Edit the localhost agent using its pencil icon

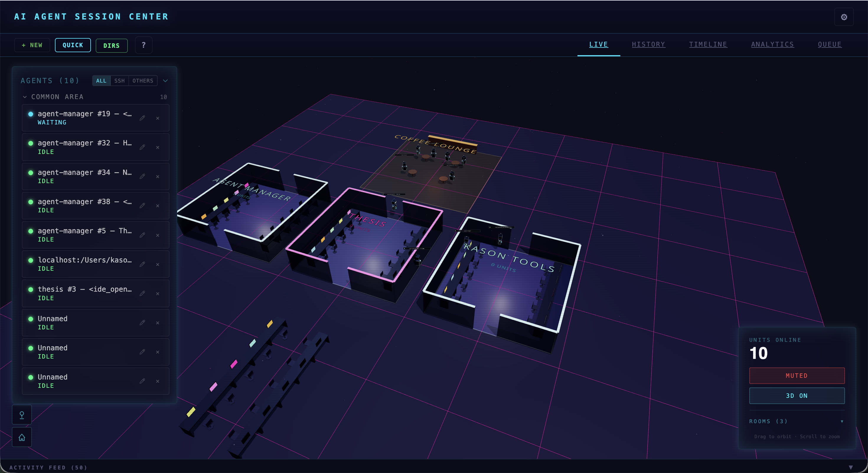point(143,264)
